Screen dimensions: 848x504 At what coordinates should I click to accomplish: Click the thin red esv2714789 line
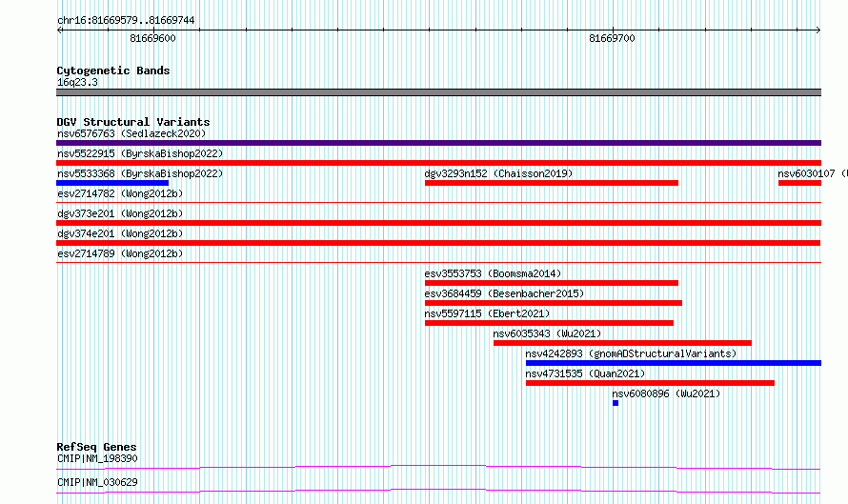coord(438,263)
